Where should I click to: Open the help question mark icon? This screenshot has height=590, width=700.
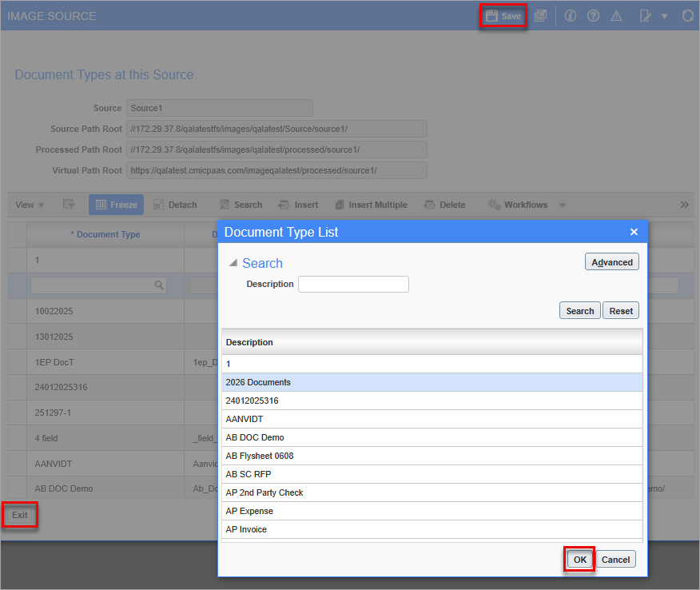[x=593, y=16]
